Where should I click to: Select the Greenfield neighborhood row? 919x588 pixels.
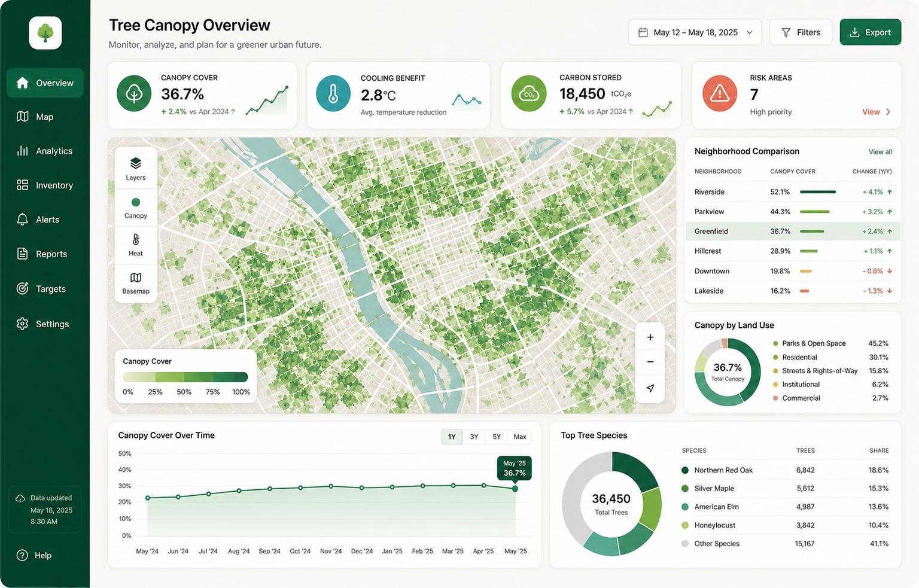point(793,231)
